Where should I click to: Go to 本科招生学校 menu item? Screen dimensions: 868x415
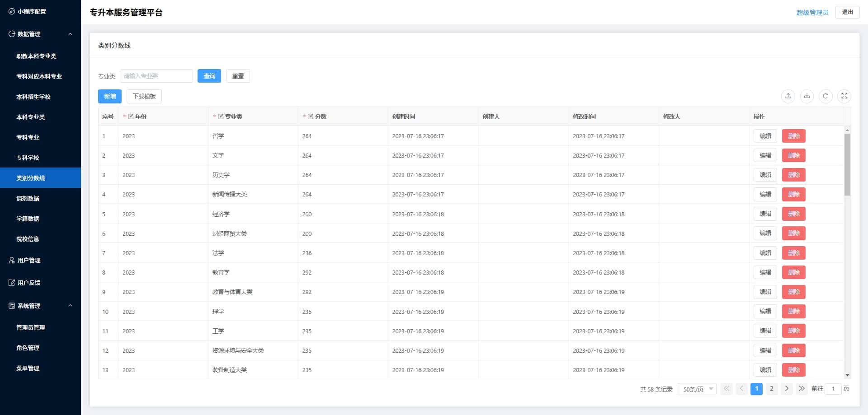point(33,97)
